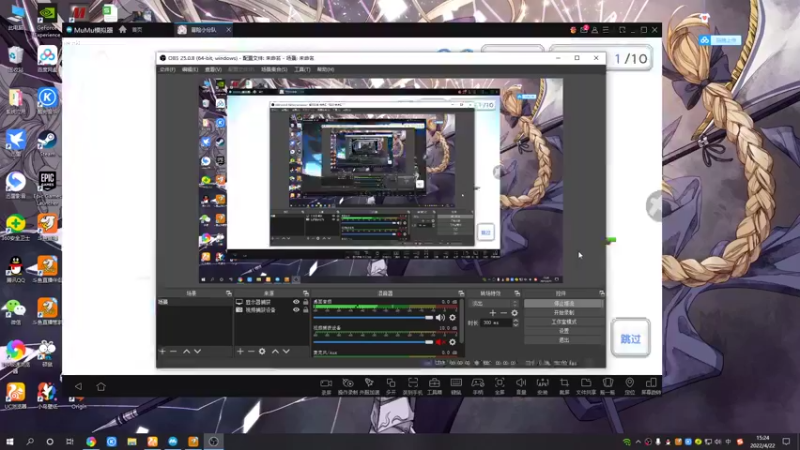Click the transition duration 300 ms field
This screenshot has width=800, height=450.
tap(496, 322)
